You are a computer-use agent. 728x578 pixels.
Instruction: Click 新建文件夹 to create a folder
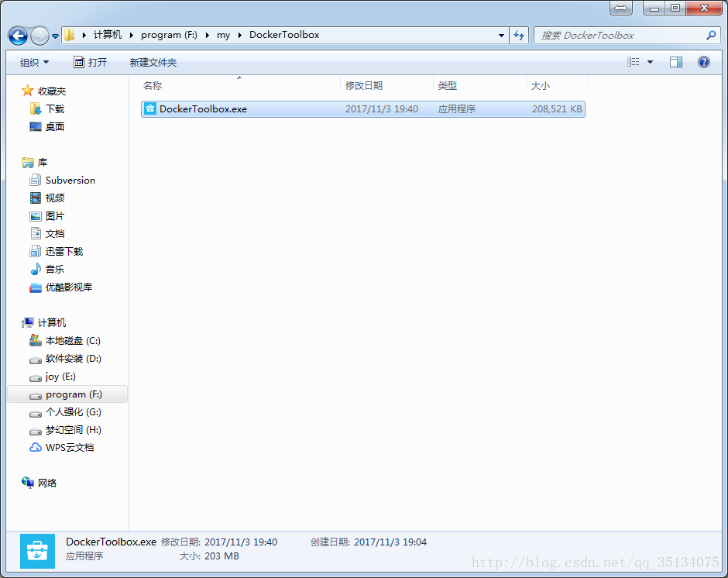tap(153, 62)
